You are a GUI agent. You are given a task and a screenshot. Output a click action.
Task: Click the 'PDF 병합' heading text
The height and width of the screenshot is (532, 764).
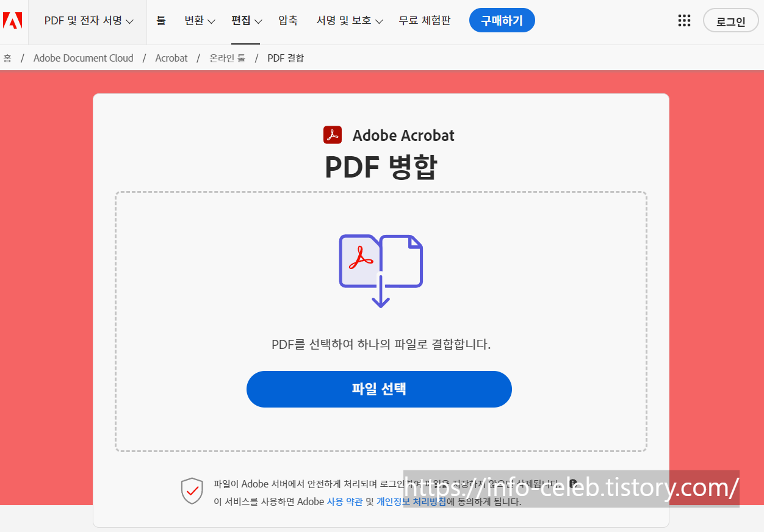click(x=381, y=167)
